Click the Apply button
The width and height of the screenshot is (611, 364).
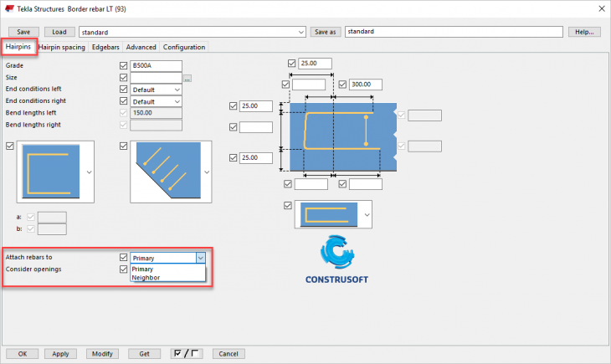click(x=60, y=353)
